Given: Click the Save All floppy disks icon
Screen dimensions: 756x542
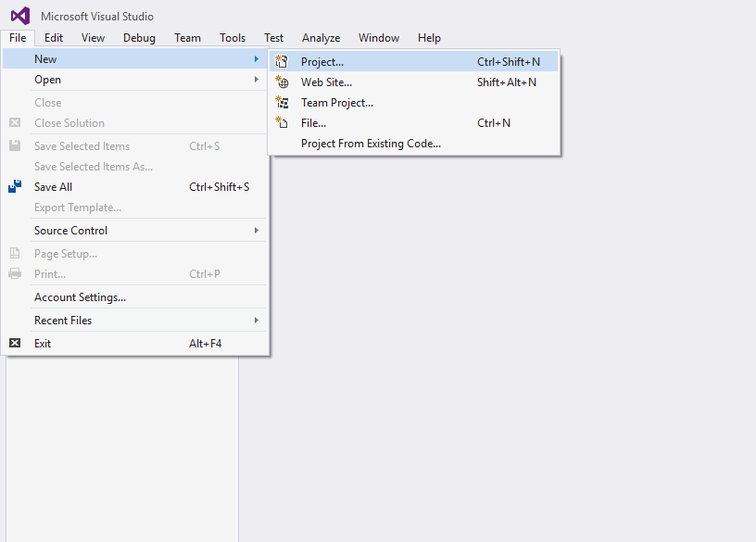Looking at the screenshot, I should [15, 186].
